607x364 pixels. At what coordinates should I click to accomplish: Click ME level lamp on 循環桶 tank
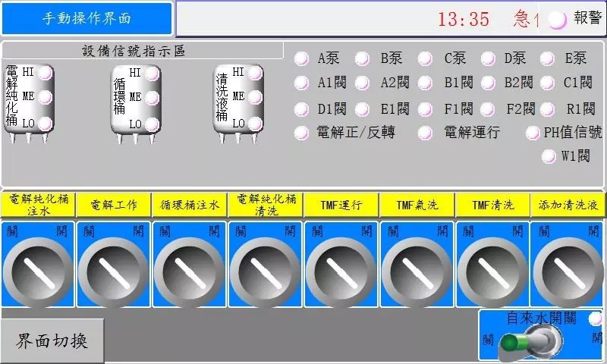[152, 98]
